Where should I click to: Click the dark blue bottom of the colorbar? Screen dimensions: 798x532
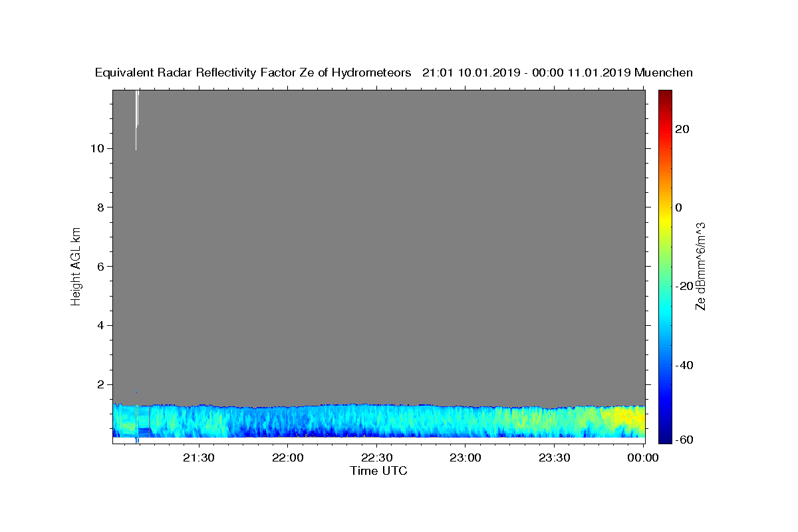665,437
